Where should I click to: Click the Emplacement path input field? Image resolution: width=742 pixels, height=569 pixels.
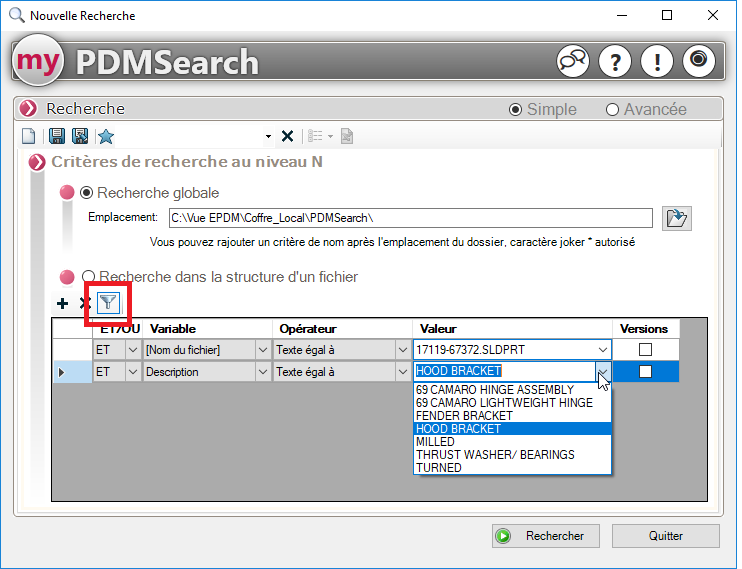point(410,217)
